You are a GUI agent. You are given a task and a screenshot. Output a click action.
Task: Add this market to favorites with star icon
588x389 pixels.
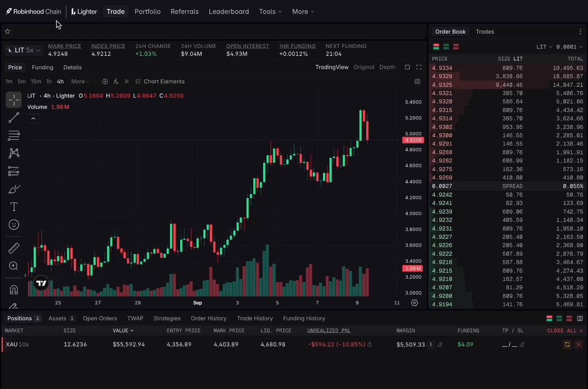click(7, 31)
